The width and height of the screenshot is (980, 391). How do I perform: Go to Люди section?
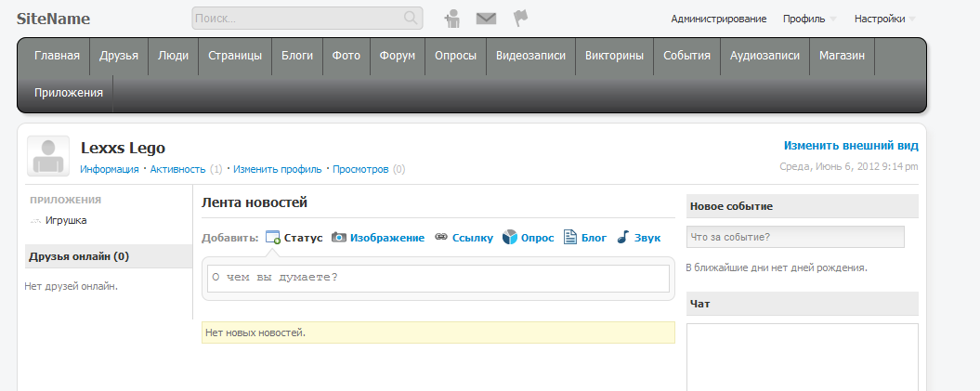pos(173,56)
